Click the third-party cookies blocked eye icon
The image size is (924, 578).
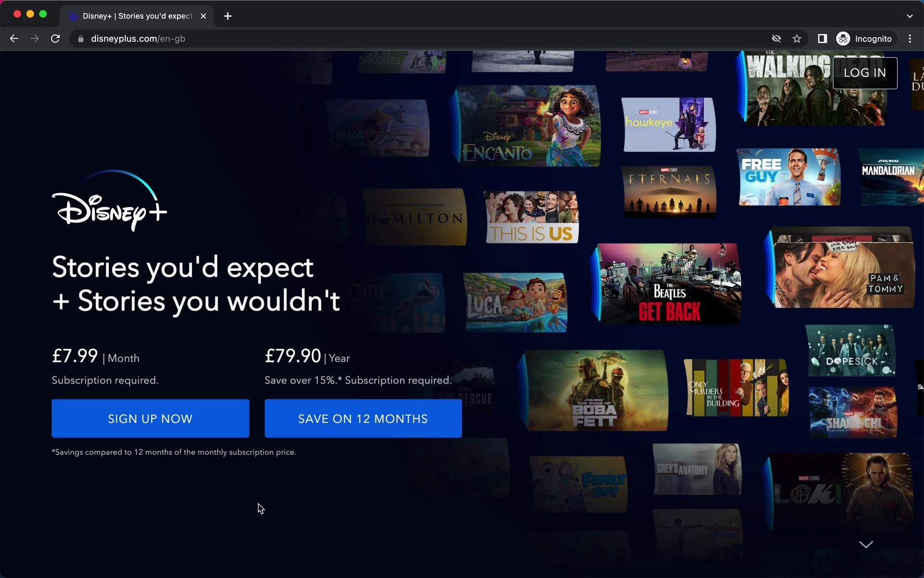coord(776,39)
